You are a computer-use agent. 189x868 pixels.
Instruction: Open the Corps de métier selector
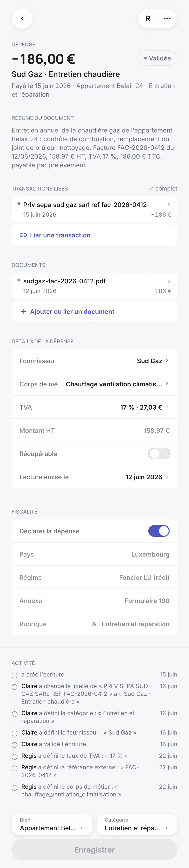pyautogui.click(x=94, y=384)
